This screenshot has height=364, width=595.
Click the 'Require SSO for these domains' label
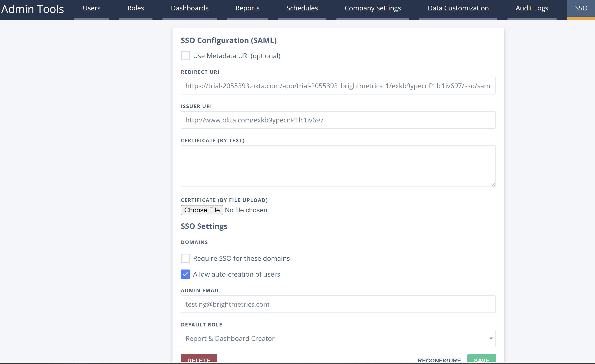coord(241,258)
